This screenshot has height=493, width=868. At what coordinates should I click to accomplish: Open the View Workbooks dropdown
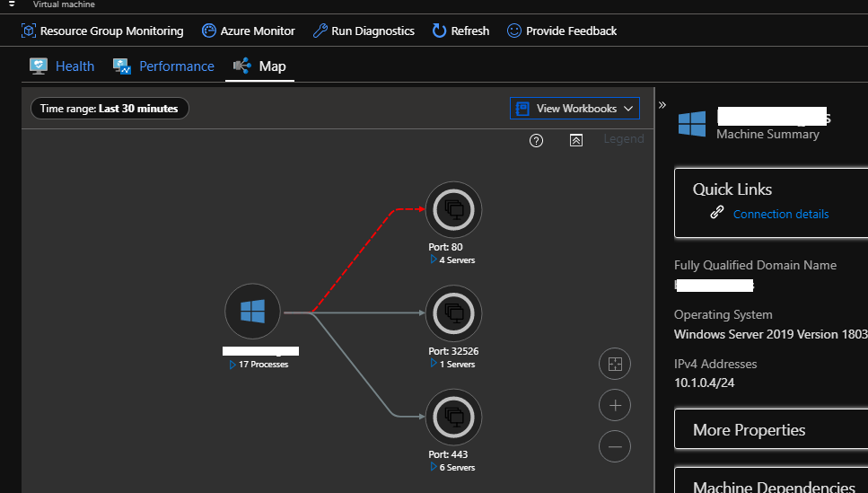coord(574,109)
